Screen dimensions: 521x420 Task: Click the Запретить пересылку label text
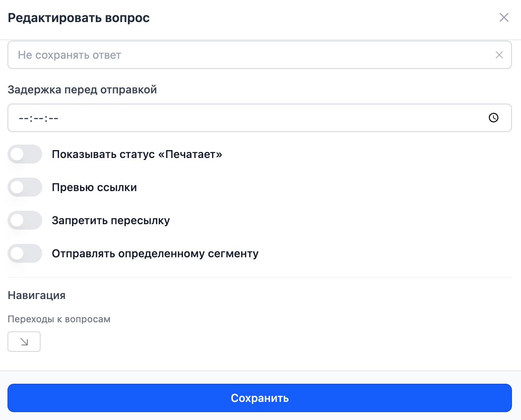[111, 221]
